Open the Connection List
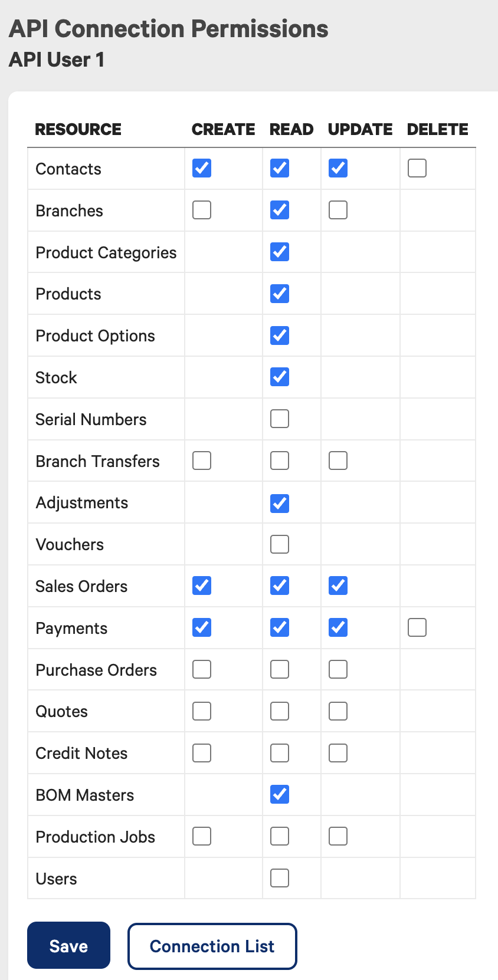 pos(212,946)
